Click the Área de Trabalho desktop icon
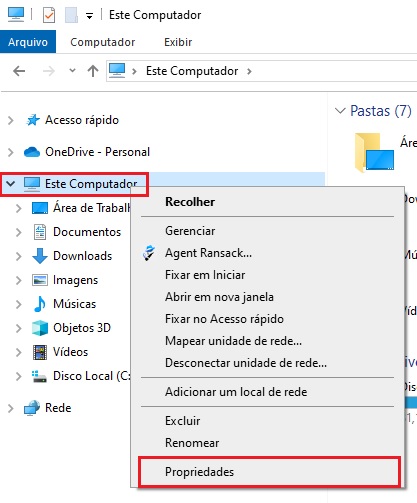 pyautogui.click(x=40, y=208)
